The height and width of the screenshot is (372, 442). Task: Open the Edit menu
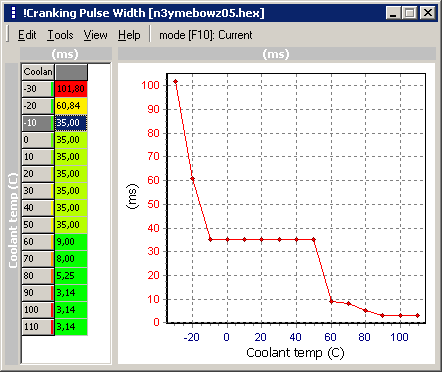(x=27, y=35)
